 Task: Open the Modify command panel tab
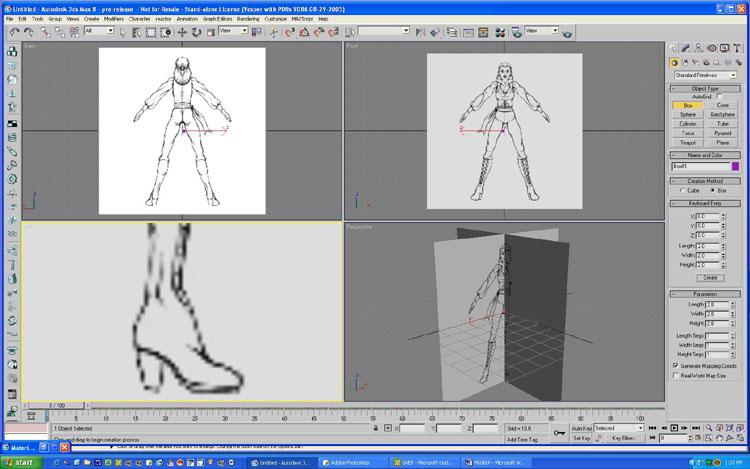point(686,48)
